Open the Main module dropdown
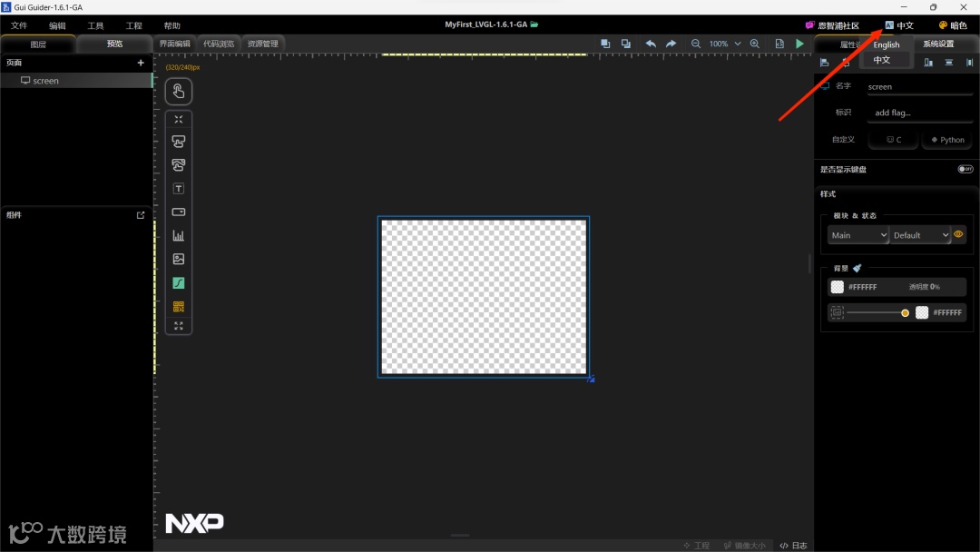Viewport: 980px width, 552px height. (x=858, y=235)
